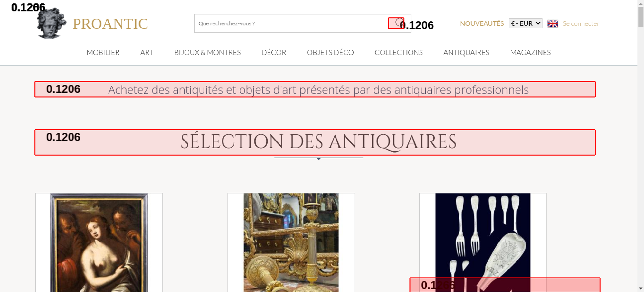Click the page vertical scrollbar down arrow
Image resolution: width=644 pixels, height=292 pixels.
[x=641, y=288]
